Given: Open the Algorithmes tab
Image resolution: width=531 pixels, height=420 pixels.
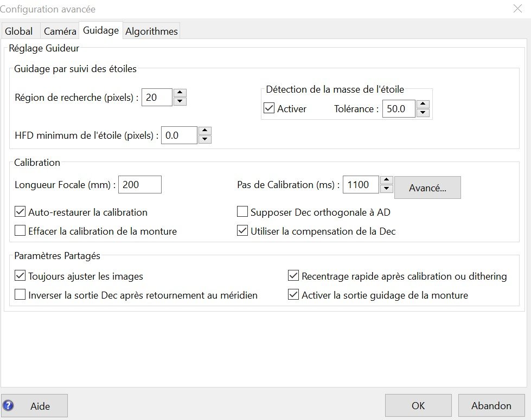Looking at the screenshot, I should [x=151, y=31].
